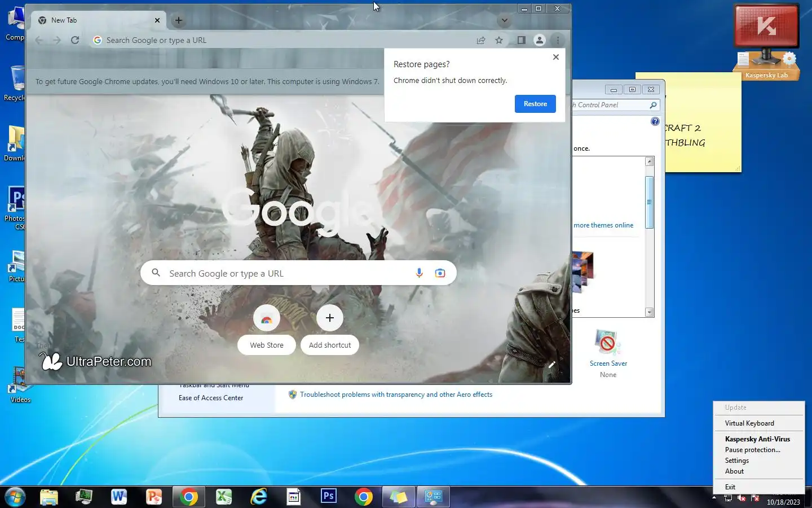Open Troubleshoot transparency and Aero effects link
812x508 pixels.
tap(396, 395)
